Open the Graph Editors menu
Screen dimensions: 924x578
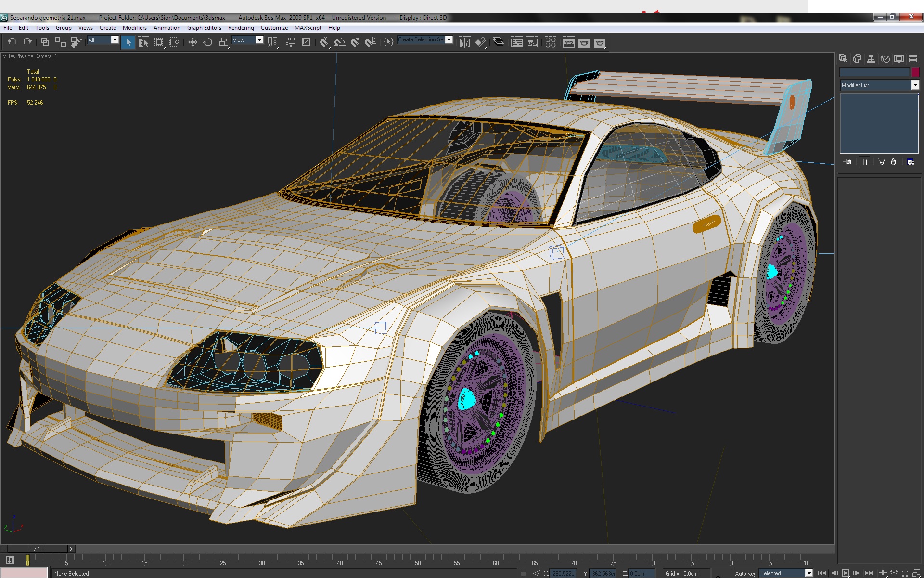204,28
